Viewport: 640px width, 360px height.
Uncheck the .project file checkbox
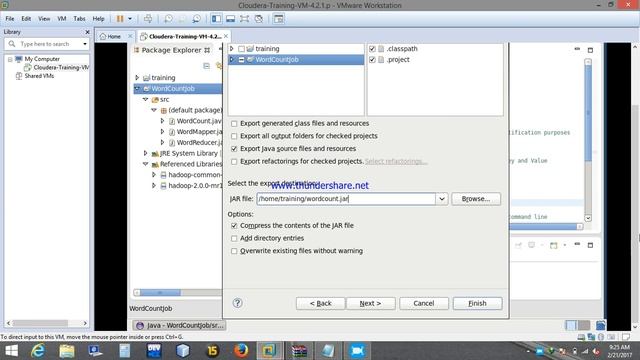click(372, 60)
